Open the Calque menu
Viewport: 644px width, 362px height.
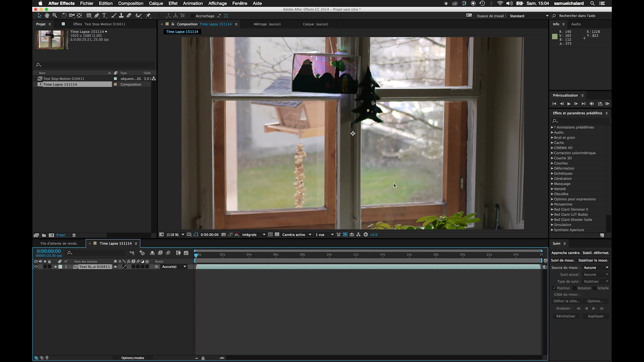coord(156,3)
